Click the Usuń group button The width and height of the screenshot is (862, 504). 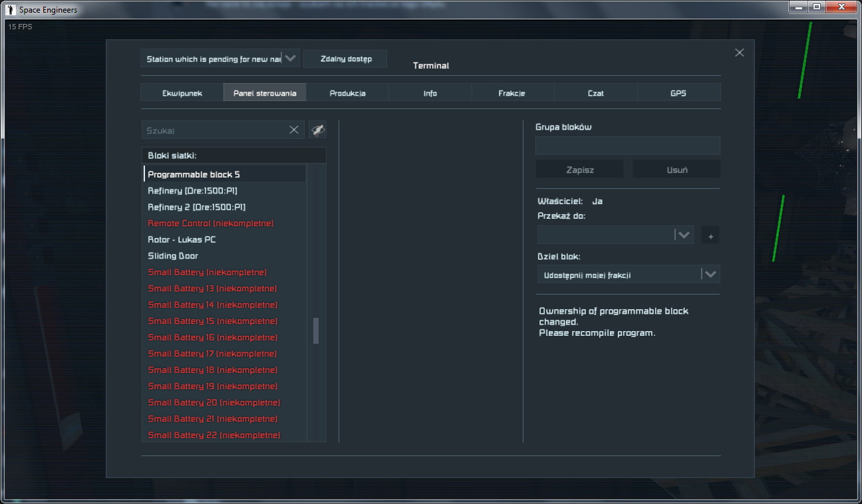click(676, 170)
